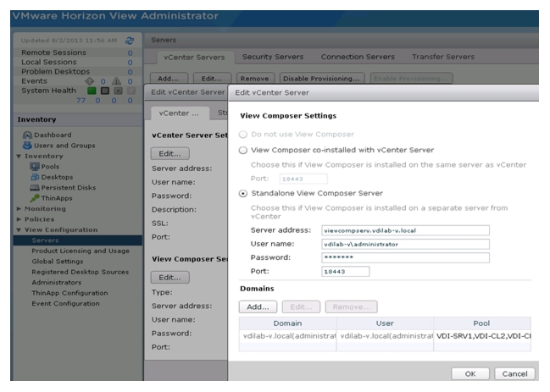Screen dimensions: 550x392
Task: Open ThinApp Configuration
Action: [x=69, y=293]
